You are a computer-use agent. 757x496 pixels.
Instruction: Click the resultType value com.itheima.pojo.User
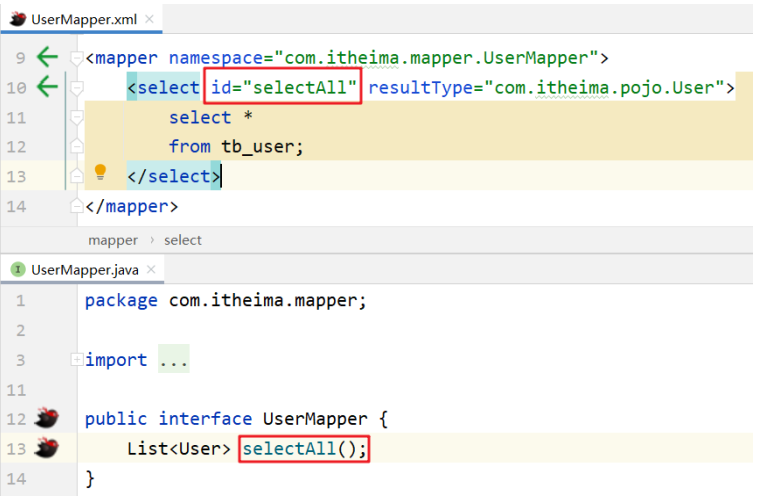click(604, 87)
